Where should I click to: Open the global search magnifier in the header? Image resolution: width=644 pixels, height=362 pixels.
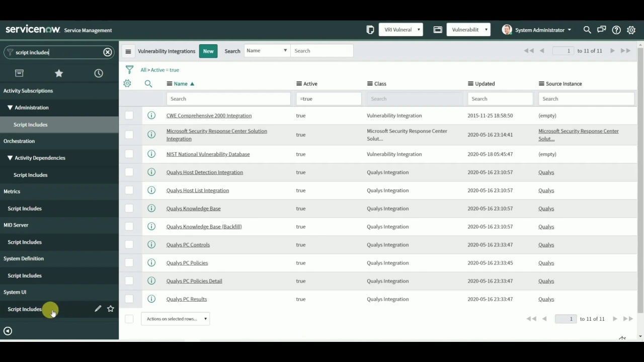(x=587, y=30)
